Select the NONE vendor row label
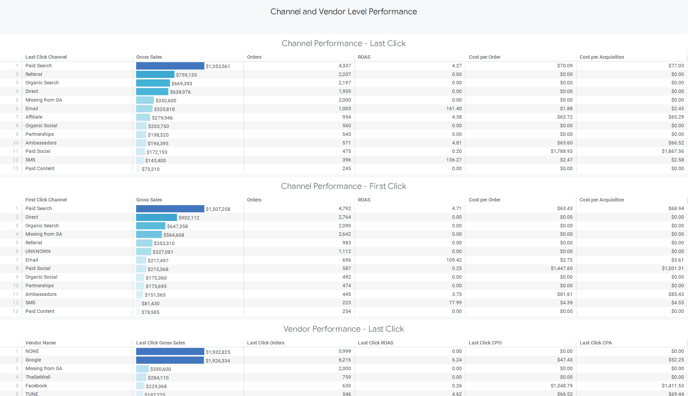Image resolution: width=688 pixels, height=396 pixels. (x=32, y=351)
